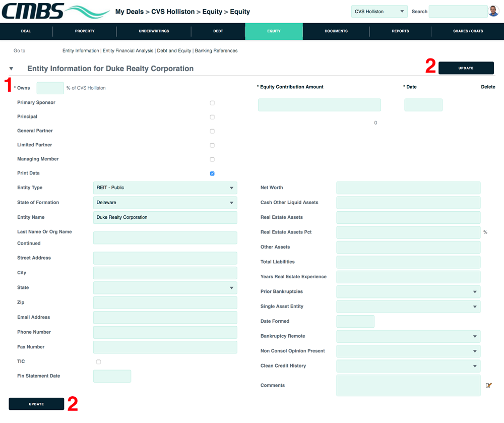Screen dimensions: 504x423
Task: Jump to Debt and Equity link
Action: coord(174,51)
